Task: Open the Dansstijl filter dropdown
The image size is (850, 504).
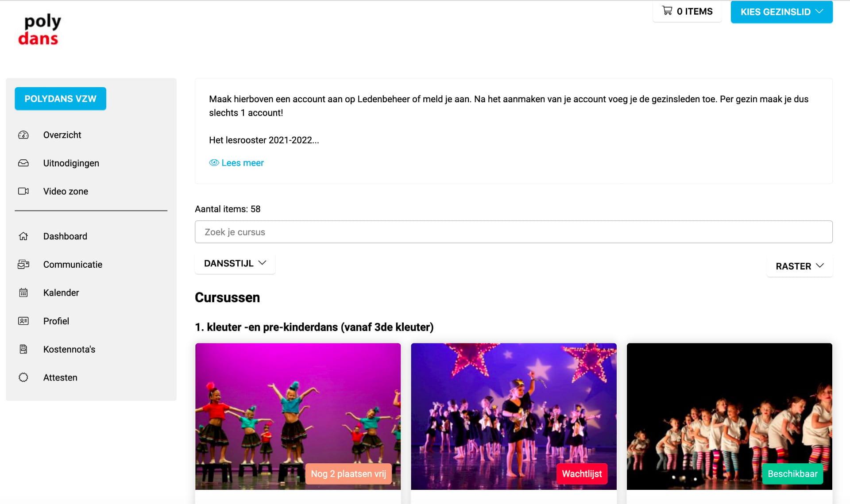Action: [235, 263]
